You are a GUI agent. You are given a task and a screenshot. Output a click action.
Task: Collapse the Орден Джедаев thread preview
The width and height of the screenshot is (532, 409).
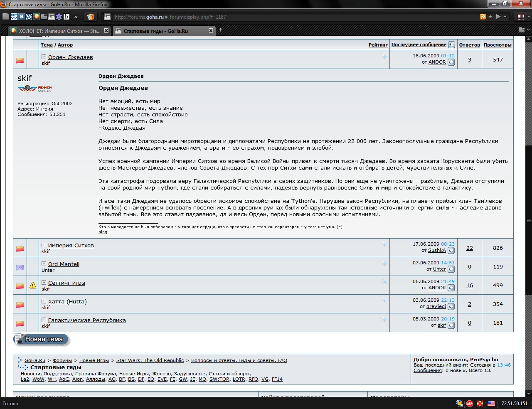point(44,57)
